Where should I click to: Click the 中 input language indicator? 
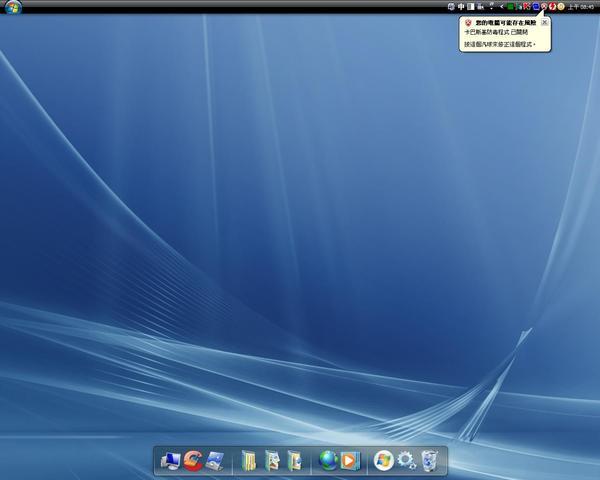click(461, 7)
